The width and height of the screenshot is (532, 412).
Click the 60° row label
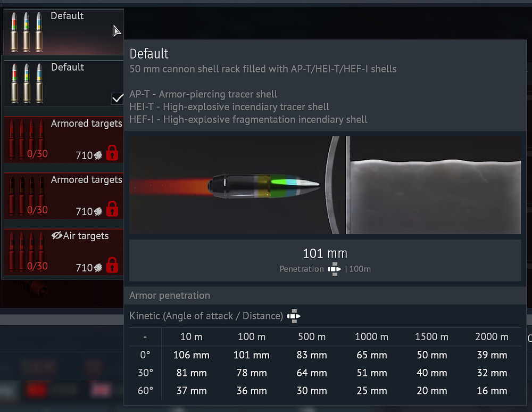145,391
